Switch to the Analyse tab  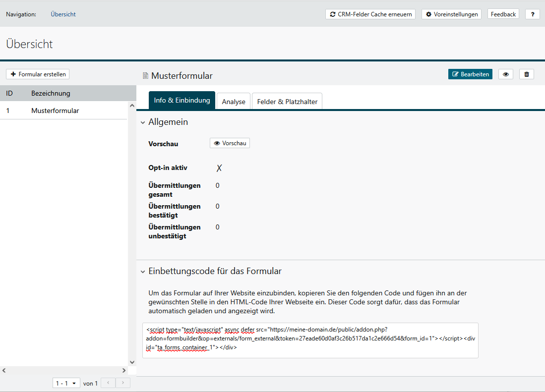coord(234,102)
